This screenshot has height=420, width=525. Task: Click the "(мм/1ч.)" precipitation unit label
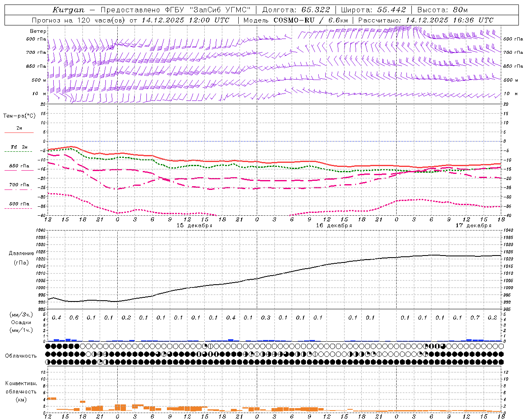[21, 330]
